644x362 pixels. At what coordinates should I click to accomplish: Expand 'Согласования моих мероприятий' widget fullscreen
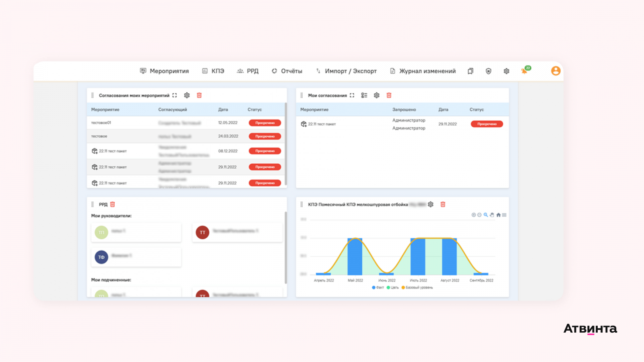175,95
